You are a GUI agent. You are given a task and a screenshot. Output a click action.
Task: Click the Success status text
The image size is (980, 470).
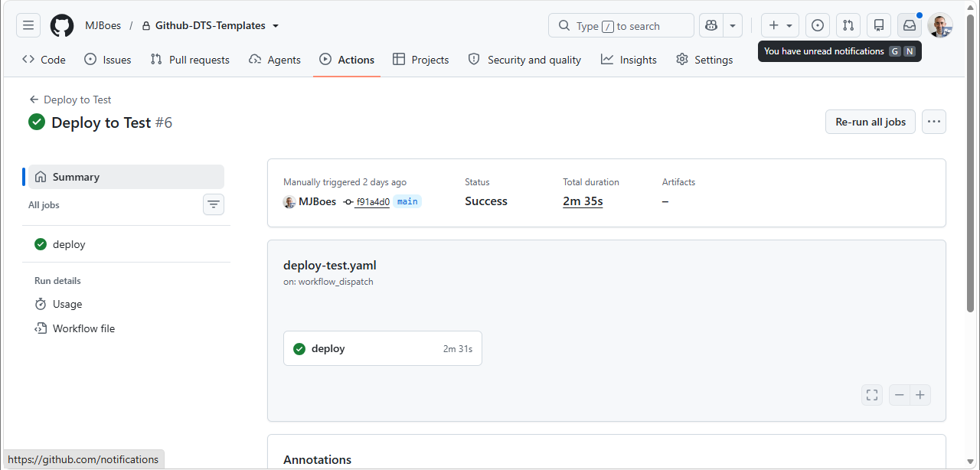(x=486, y=201)
